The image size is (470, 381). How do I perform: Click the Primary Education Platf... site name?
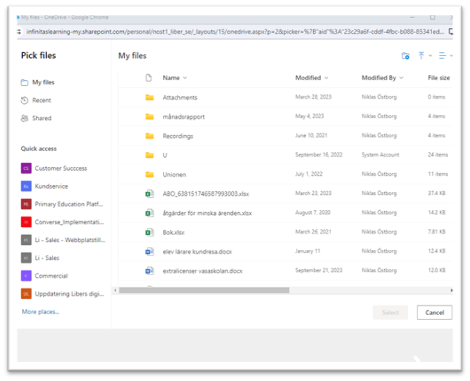click(x=69, y=204)
